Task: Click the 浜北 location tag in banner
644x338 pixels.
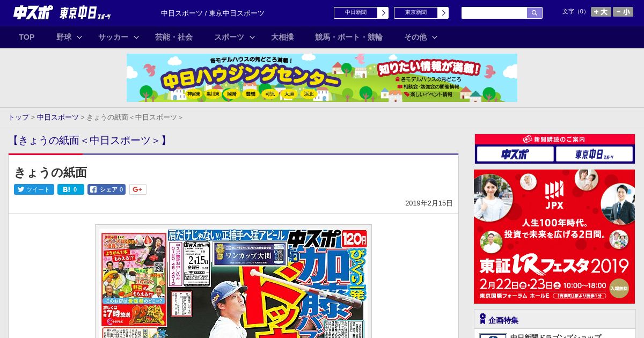Action: 309,94
